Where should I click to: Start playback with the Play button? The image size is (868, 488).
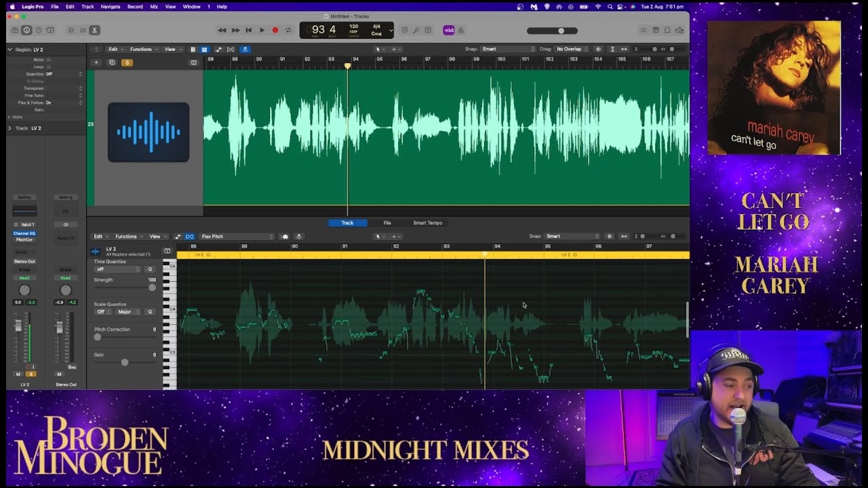[x=262, y=30]
